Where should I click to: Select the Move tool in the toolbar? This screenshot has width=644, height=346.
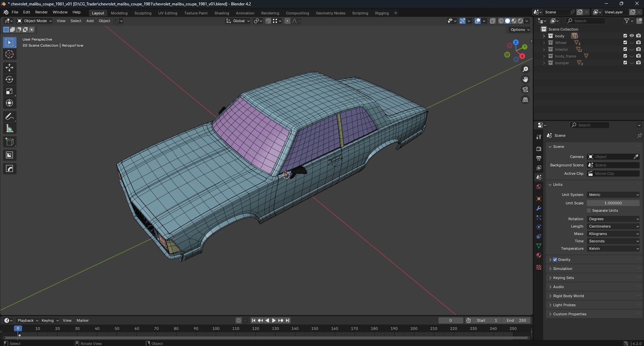[x=9, y=68]
